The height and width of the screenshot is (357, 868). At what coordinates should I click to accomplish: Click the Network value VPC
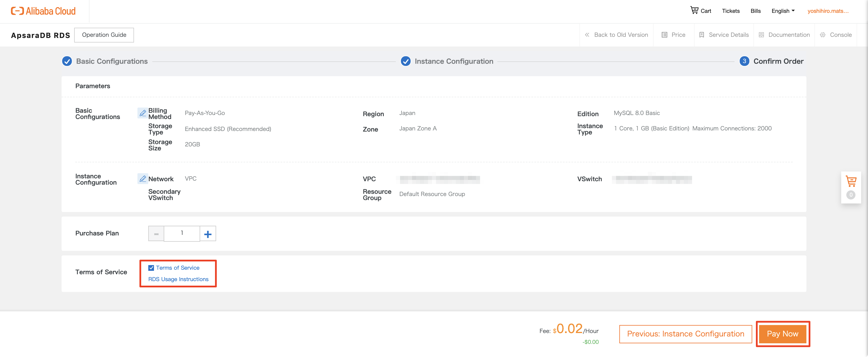190,179
